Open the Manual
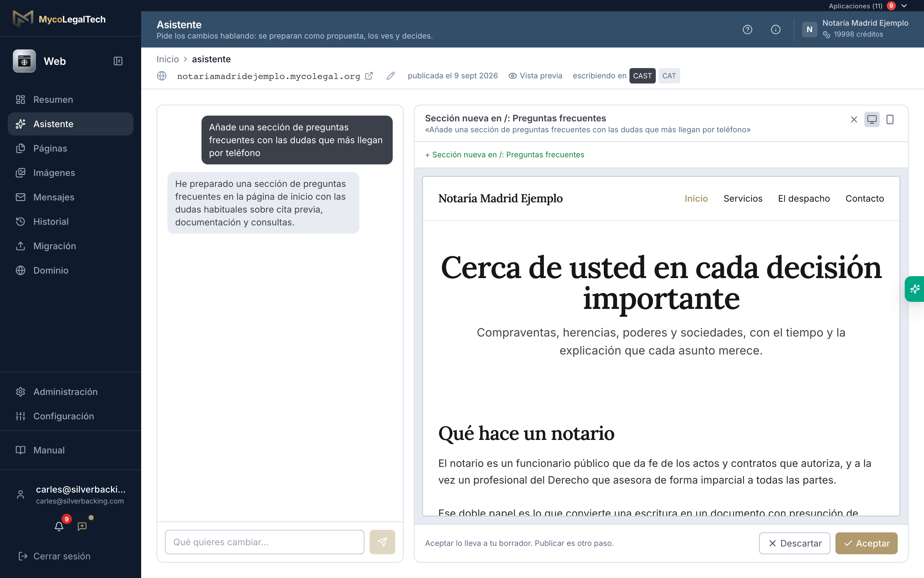924x578 pixels. pyautogui.click(x=71, y=450)
